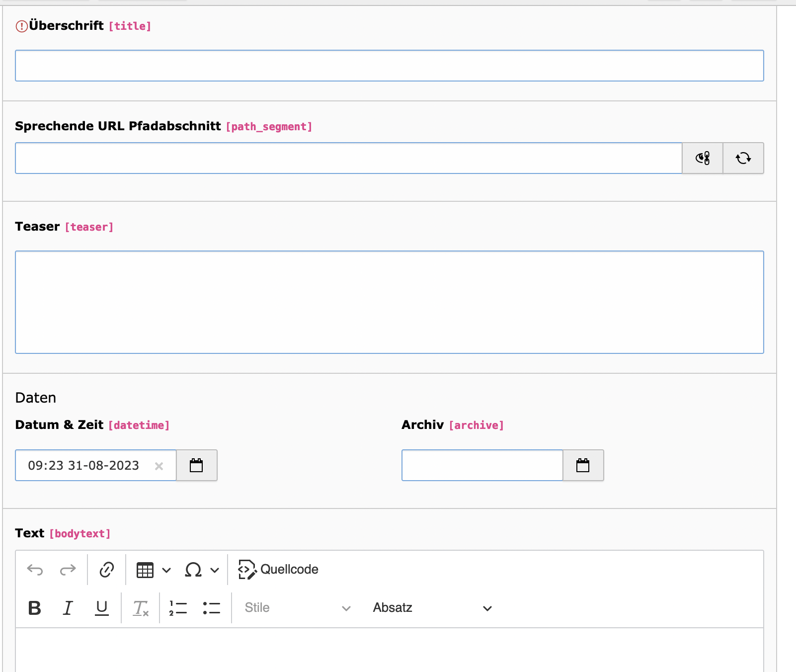Expand the table dropdown arrow
The height and width of the screenshot is (672, 796).
click(166, 570)
